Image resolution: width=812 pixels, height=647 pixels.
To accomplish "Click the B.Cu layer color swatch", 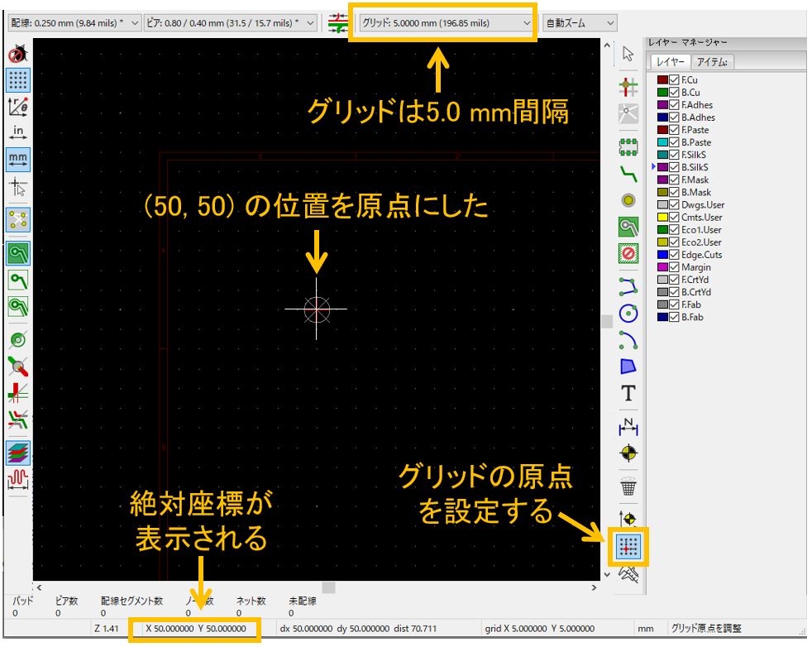I will click(x=662, y=93).
